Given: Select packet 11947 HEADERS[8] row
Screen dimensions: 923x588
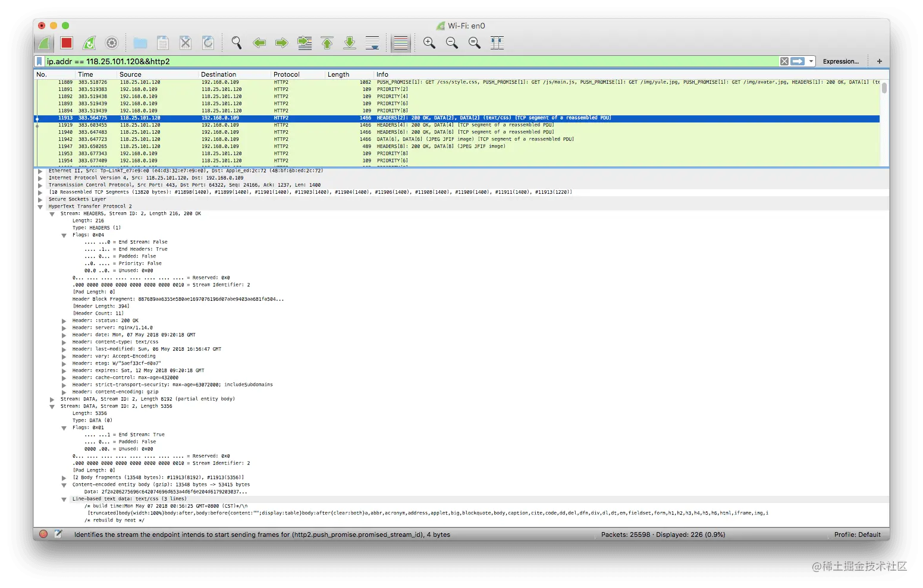Looking at the screenshot, I should click(457, 147).
